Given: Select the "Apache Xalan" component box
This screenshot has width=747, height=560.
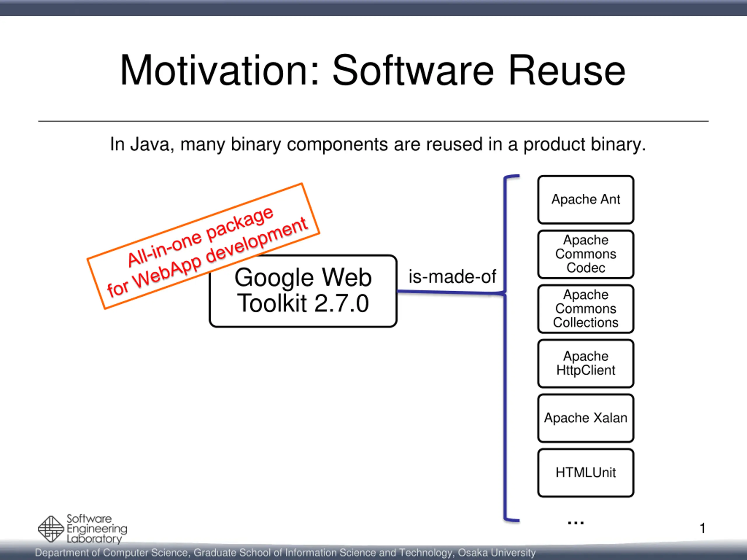Looking at the screenshot, I should click(x=586, y=418).
